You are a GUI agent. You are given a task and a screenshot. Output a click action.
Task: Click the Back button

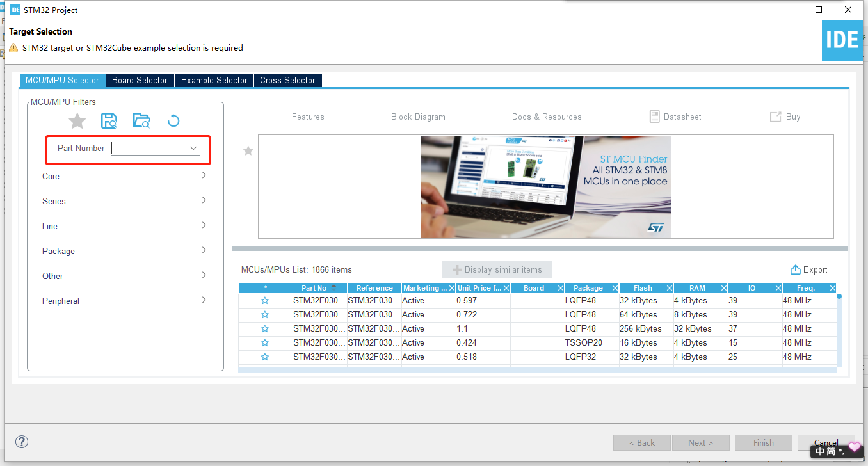[641, 442]
